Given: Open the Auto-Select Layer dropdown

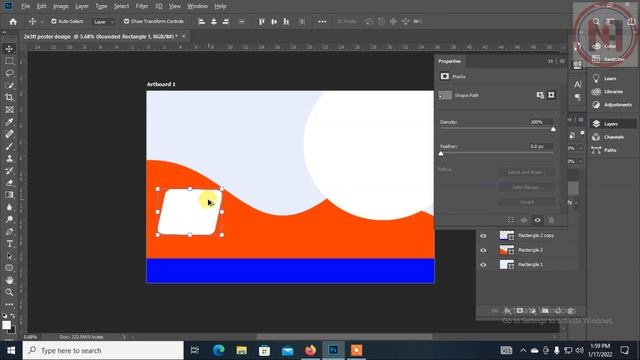Looking at the screenshot, I should 103,22.
